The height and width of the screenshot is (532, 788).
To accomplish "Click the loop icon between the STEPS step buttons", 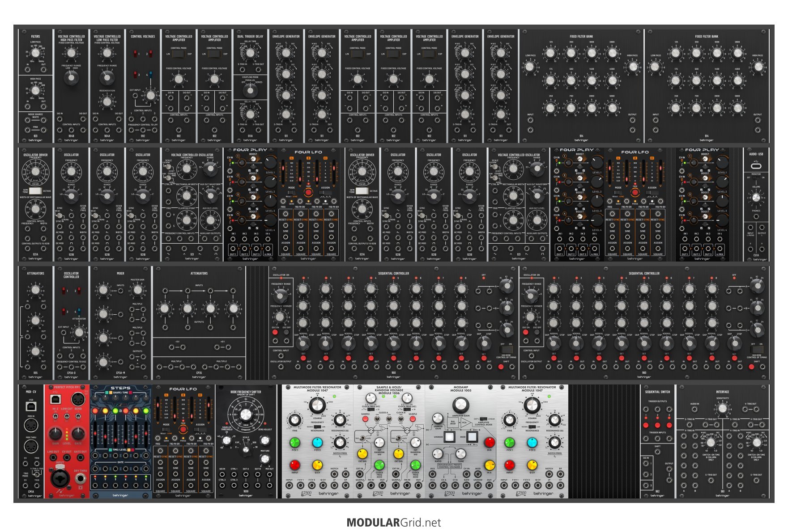I will point(120,410).
